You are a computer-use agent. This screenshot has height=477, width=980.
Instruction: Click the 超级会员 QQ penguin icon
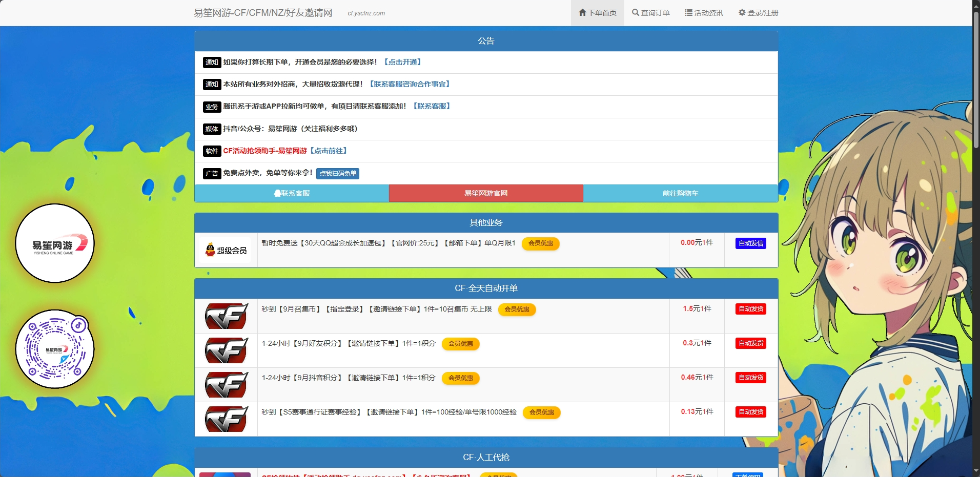tap(210, 250)
